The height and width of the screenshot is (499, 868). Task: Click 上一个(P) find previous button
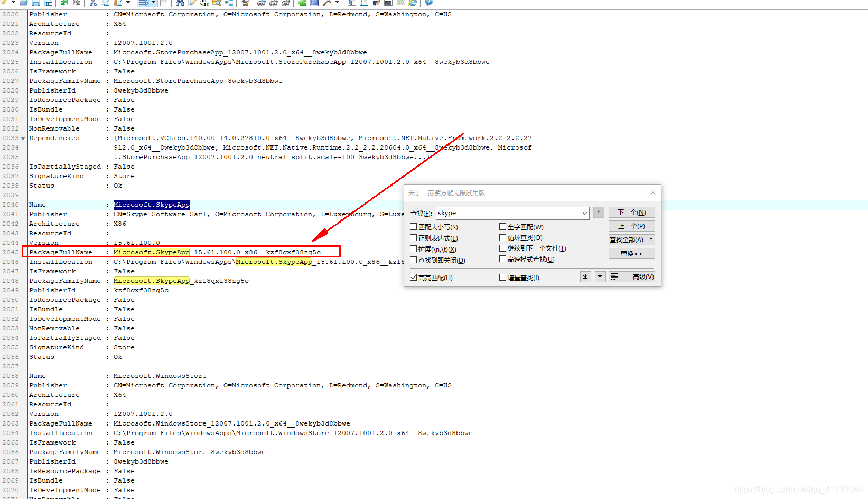pyautogui.click(x=632, y=226)
